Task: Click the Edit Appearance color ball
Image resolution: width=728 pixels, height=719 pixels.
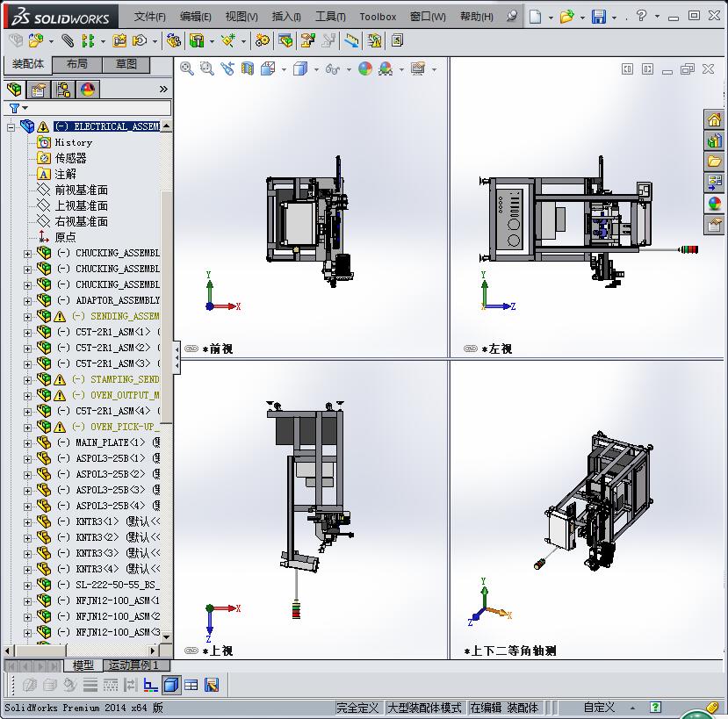Action: 365,68
